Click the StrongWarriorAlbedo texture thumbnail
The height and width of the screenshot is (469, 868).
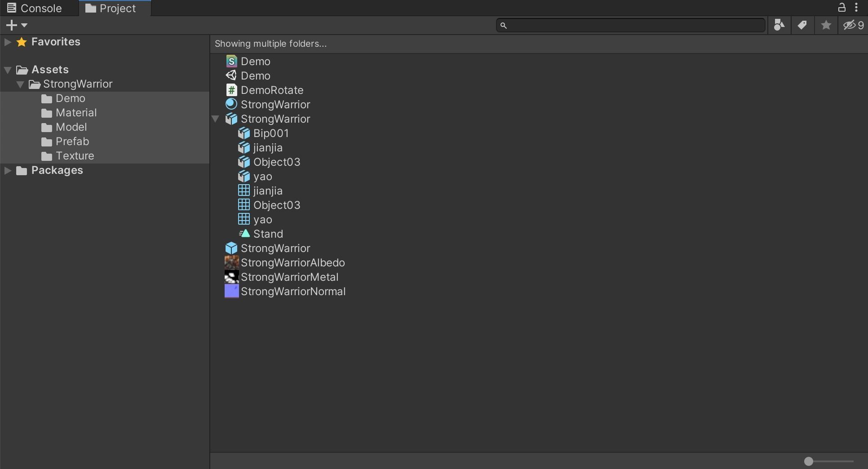[x=231, y=263]
